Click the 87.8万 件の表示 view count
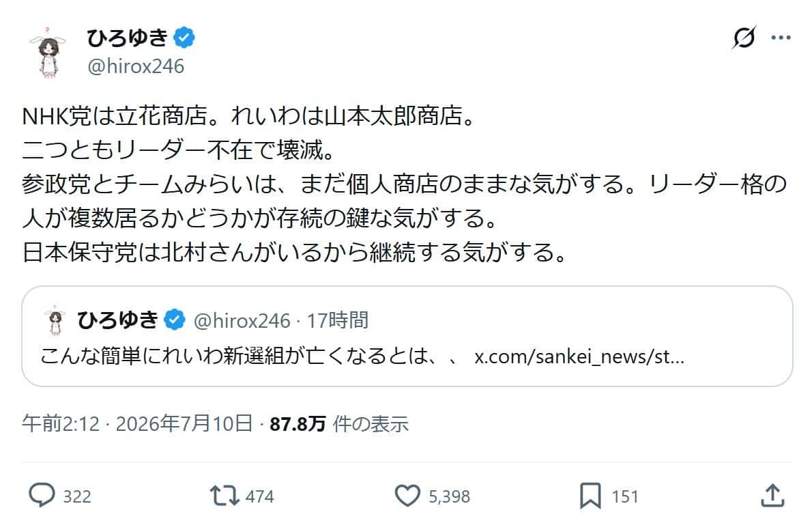 339,424
